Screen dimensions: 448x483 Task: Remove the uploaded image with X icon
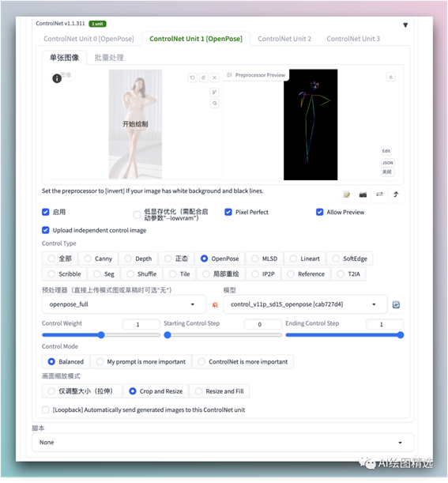[215, 77]
